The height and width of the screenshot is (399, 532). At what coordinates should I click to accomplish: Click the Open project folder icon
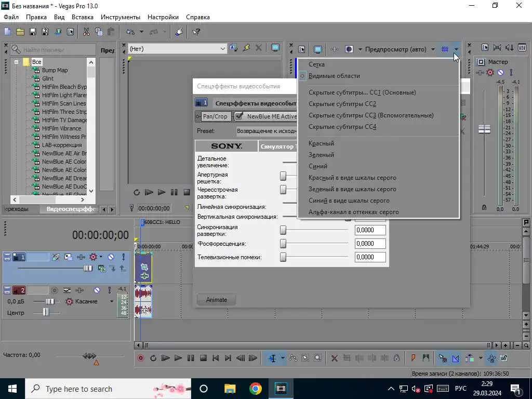pos(20,32)
